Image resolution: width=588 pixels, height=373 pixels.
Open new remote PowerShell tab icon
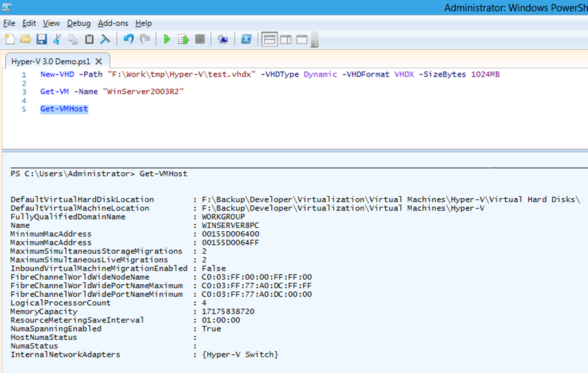[x=223, y=40]
